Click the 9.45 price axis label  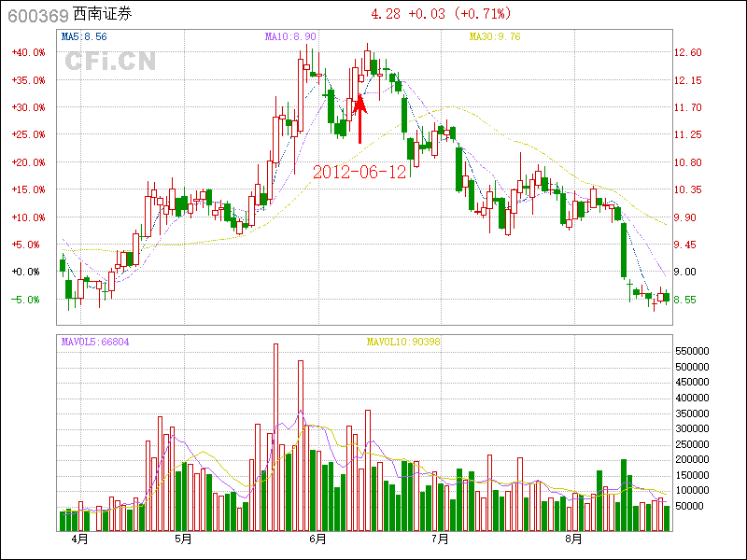tap(685, 245)
